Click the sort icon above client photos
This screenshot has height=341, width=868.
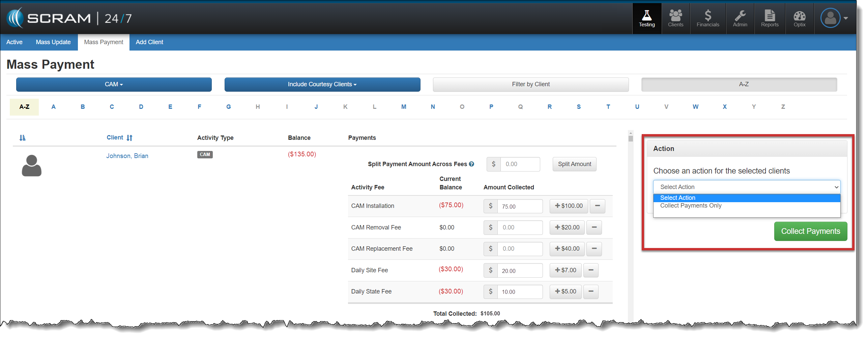tap(22, 138)
